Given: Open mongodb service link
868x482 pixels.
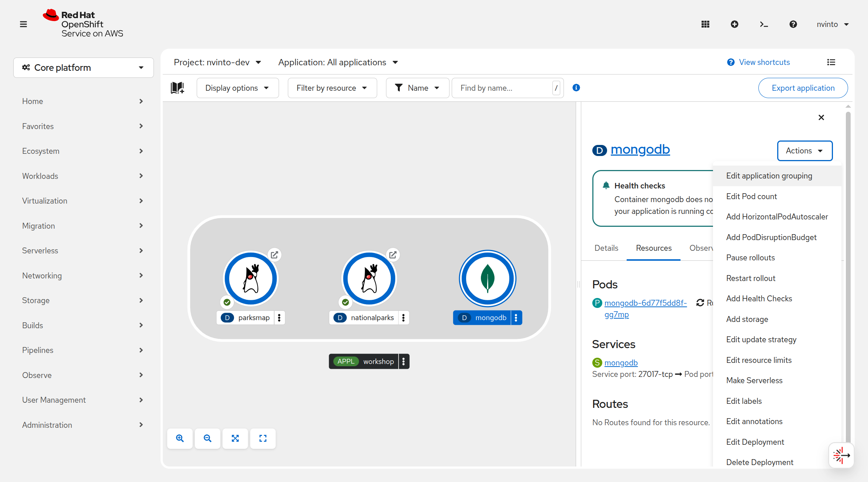Looking at the screenshot, I should point(621,363).
